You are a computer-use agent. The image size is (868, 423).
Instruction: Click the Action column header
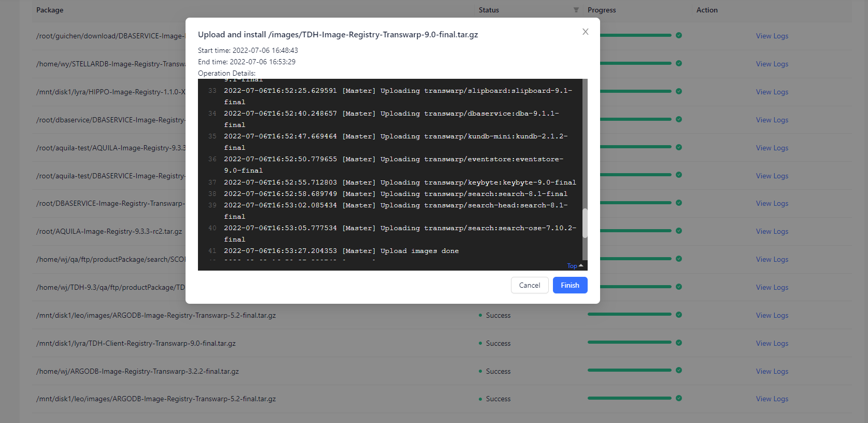point(707,10)
